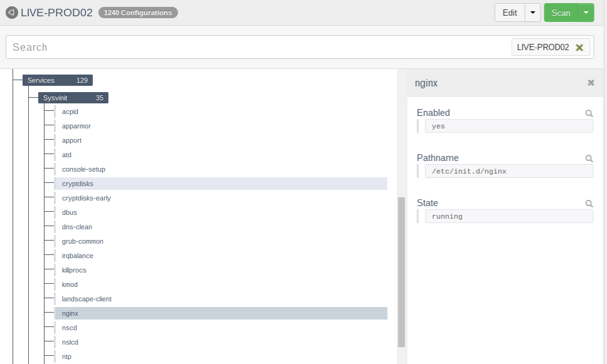
Task: Search by the State value magnifier icon
Action: [x=589, y=204]
